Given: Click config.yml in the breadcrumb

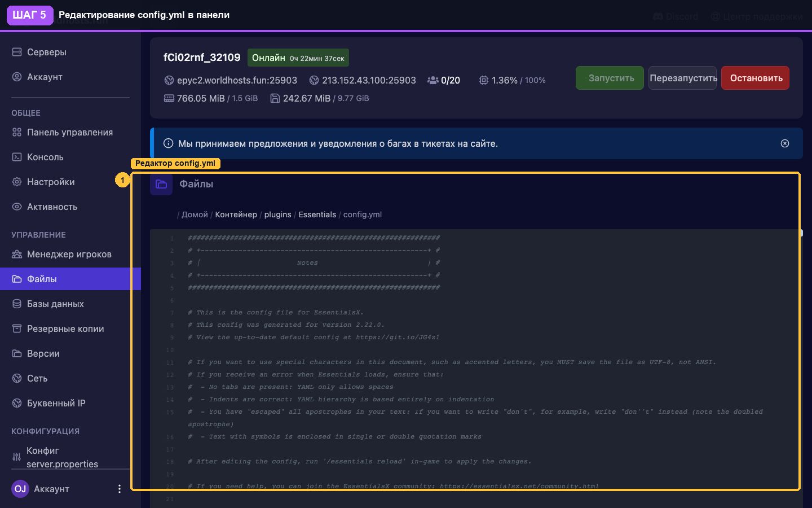Looking at the screenshot, I should tap(363, 214).
